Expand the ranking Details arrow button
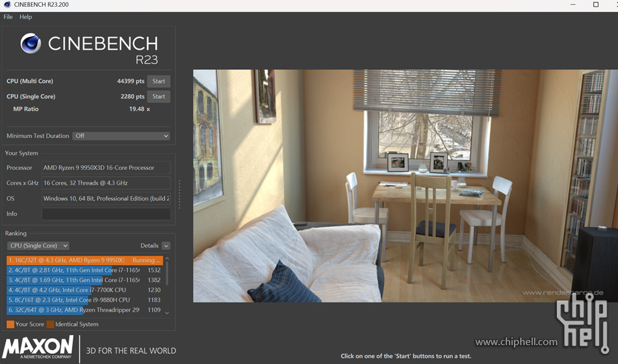This screenshot has height=364, width=618. coord(166,246)
